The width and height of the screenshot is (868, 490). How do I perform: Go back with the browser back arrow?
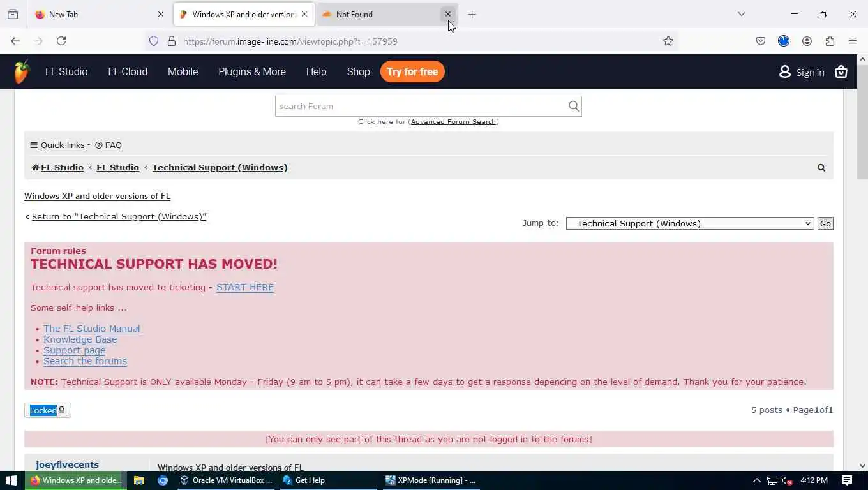pyautogui.click(x=15, y=41)
